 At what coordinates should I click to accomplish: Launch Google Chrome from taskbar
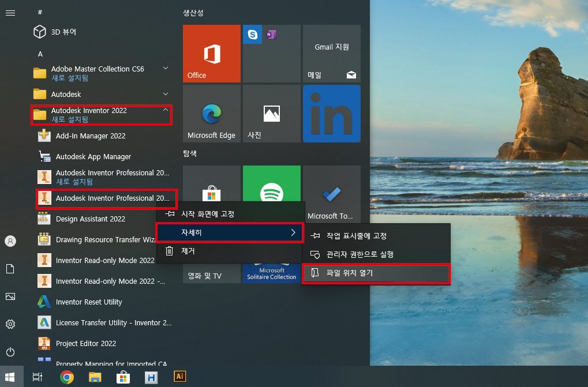67,377
